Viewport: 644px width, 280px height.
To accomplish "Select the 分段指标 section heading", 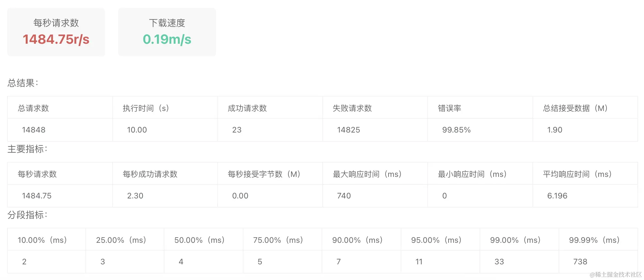I will (x=27, y=215).
